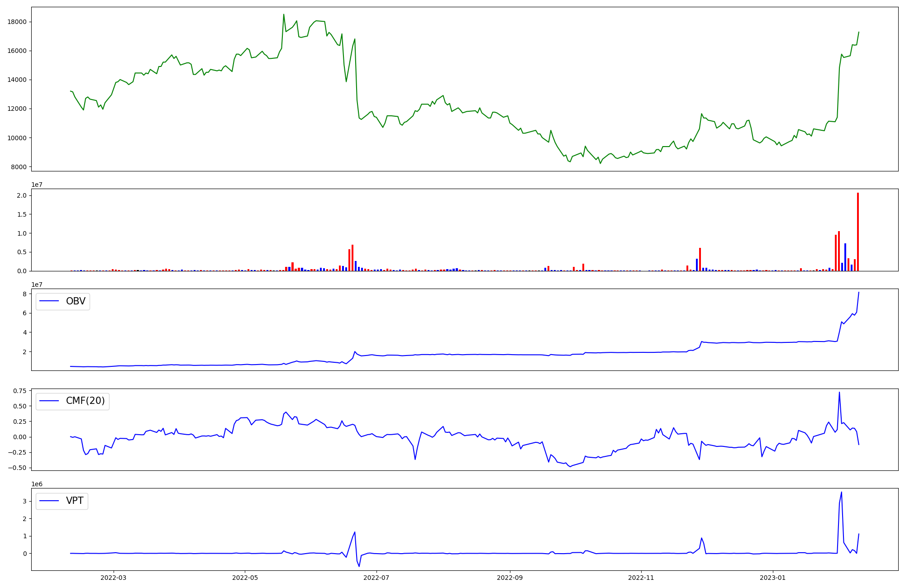
Task: Select the 2022-05 x-axis date label
Action: pos(245,578)
